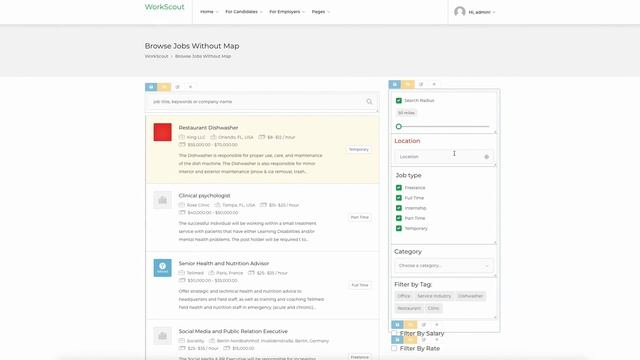
Task: Uncheck the Part Time job type
Action: pos(399,218)
